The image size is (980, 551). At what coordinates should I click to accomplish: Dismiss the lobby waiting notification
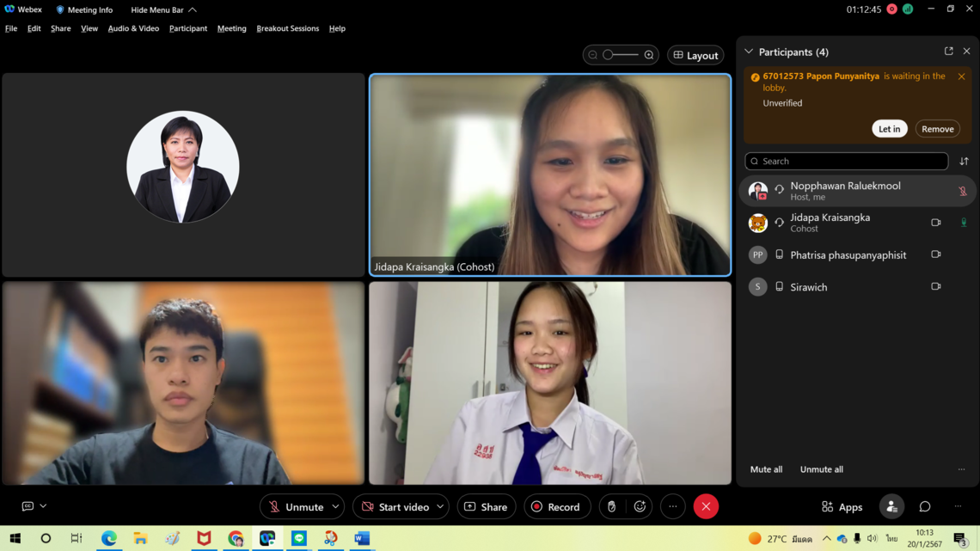(961, 77)
